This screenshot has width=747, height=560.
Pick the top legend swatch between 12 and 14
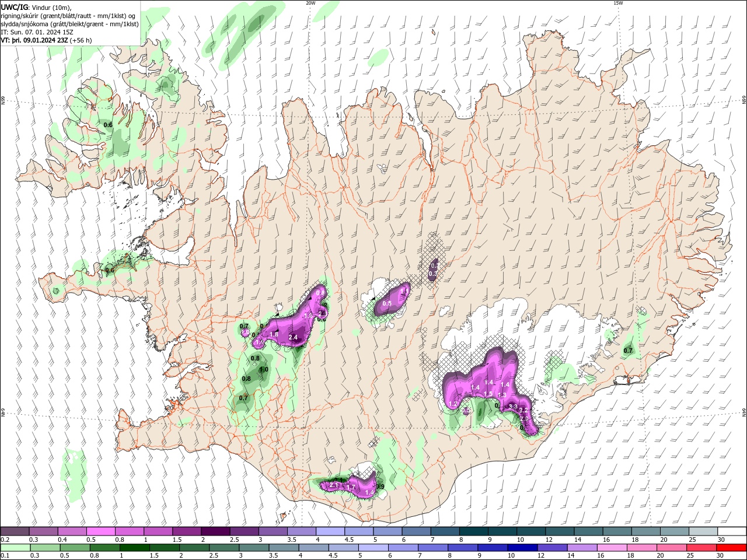[558, 531]
